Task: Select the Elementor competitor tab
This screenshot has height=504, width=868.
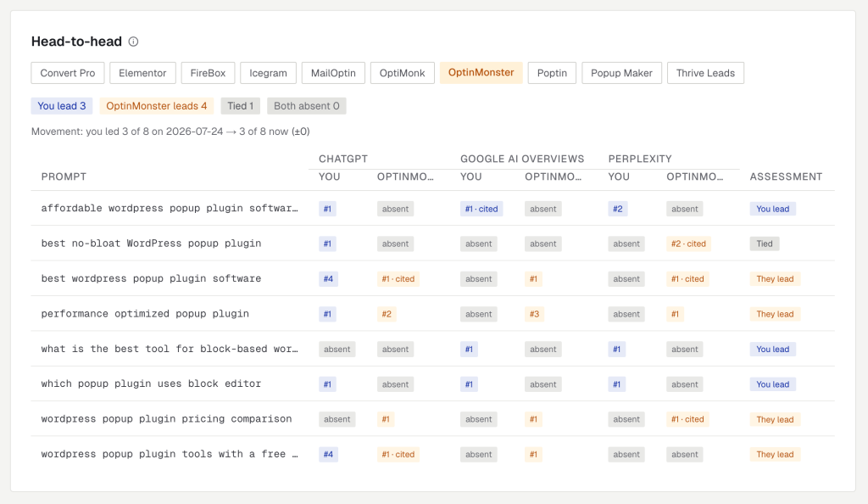Action: [142, 73]
